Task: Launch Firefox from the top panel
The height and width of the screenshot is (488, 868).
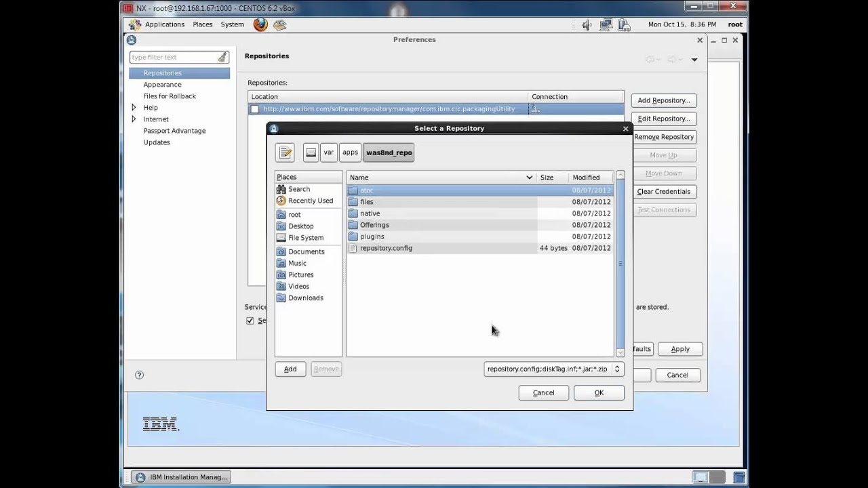Action: click(260, 24)
